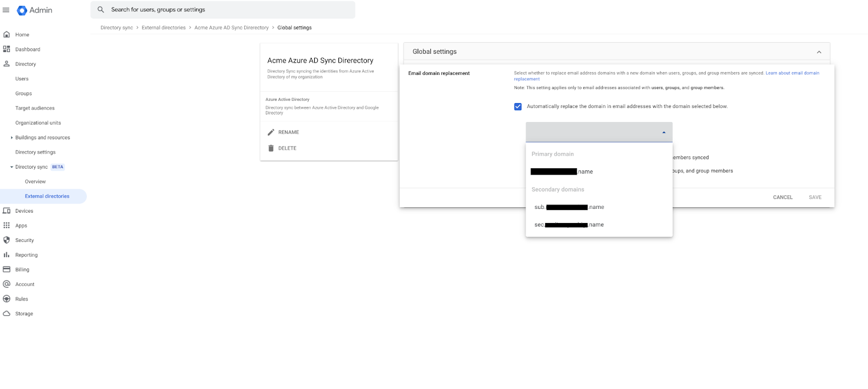Uncheck automatically replace the domain checkbox
The width and height of the screenshot is (868, 389).
pyautogui.click(x=518, y=106)
